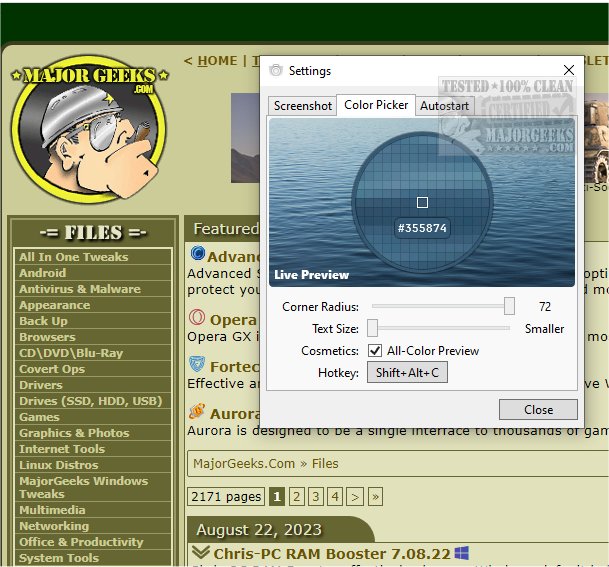The width and height of the screenshot is (609, 567).
Task: Click the Fortect shield icon
Action: 197,364
